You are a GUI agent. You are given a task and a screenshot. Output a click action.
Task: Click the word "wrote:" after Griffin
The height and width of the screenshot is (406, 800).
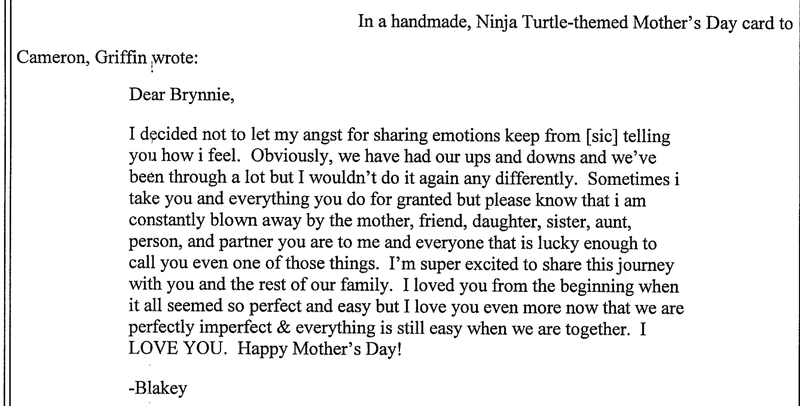(175, 58)
